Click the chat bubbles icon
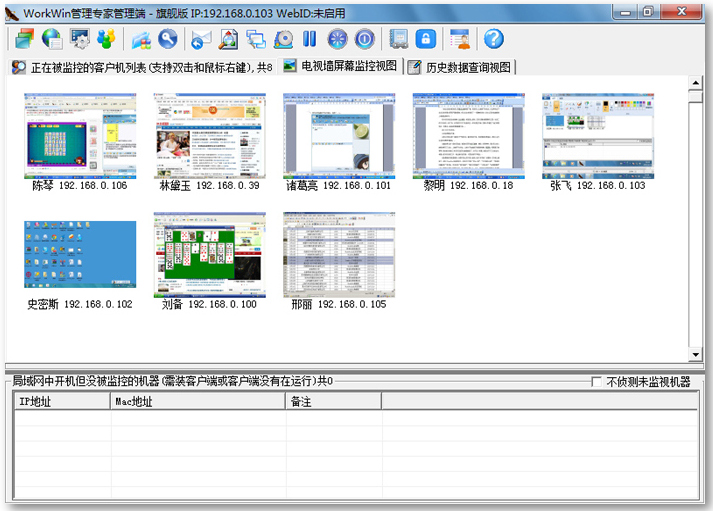Screen dimensions: 713x511 click(x=256, y=39)
